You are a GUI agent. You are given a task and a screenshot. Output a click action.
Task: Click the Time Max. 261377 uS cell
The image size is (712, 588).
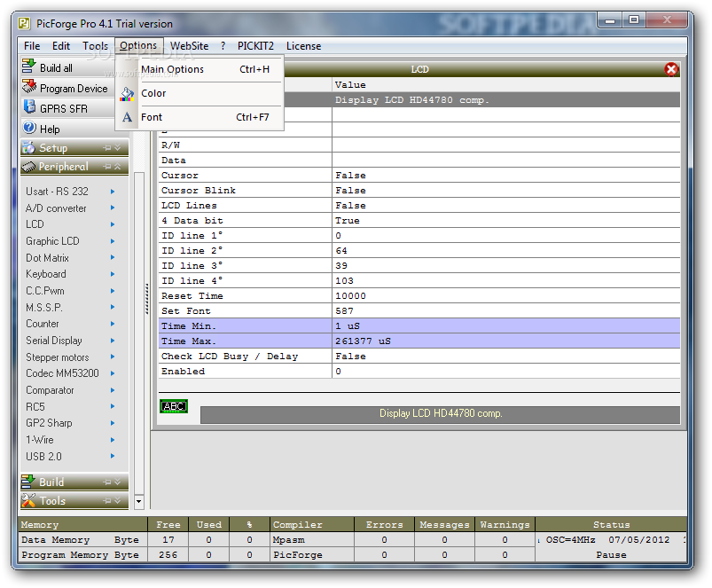click(505, 341)
